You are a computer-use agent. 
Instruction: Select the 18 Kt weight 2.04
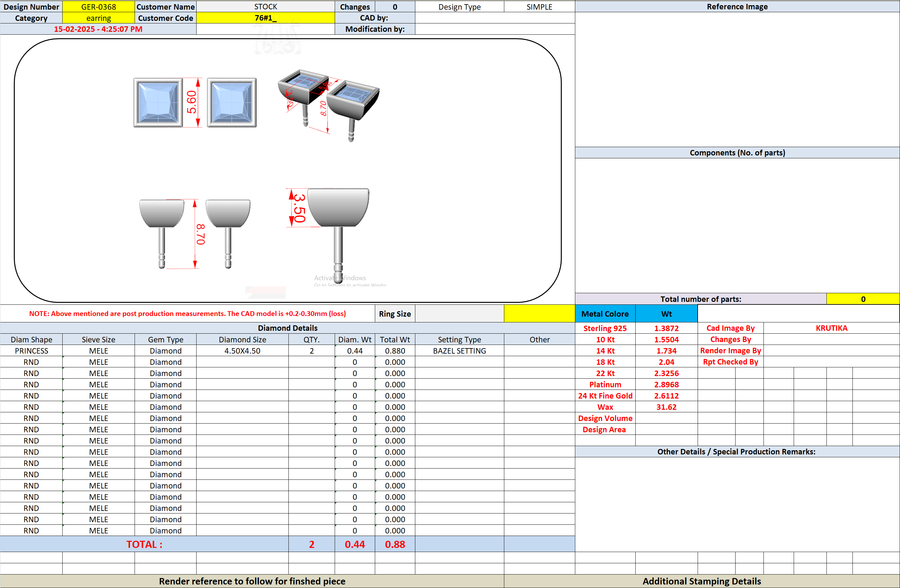tap(666, 362)
